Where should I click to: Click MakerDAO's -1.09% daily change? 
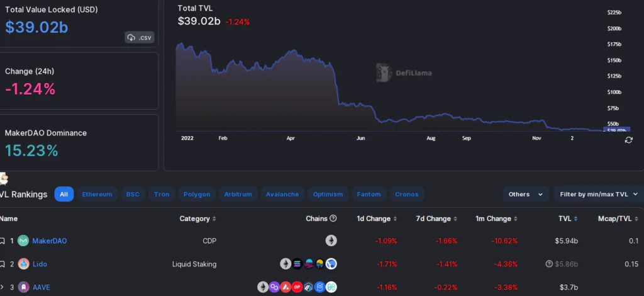[x=386, y=241]
